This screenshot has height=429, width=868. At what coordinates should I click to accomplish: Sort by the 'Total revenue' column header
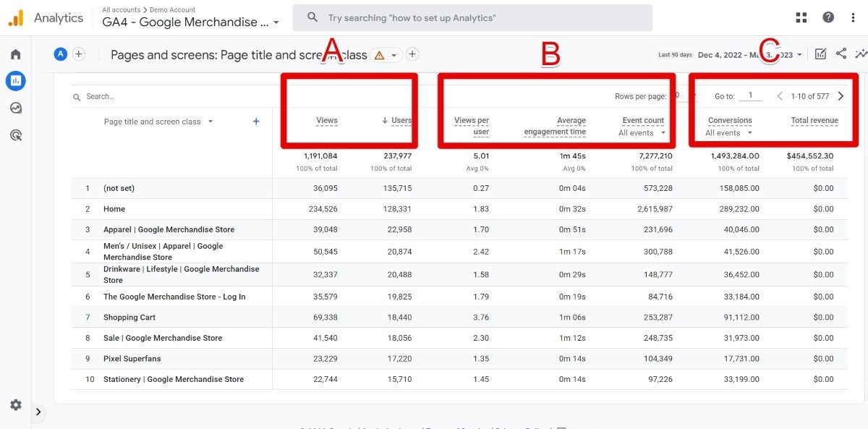point(814,121)
